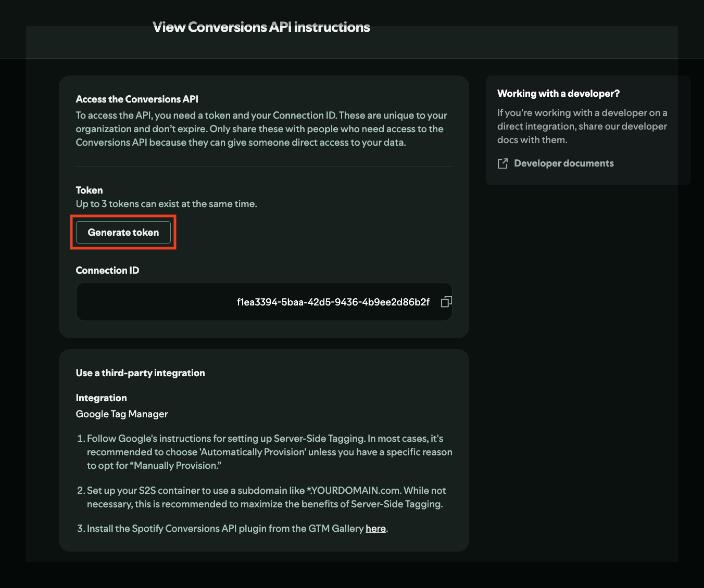Viewport: 704px width, 588px height.
Task: Click the Use a third-party integration heading
Action: click(x=140, y=373)
